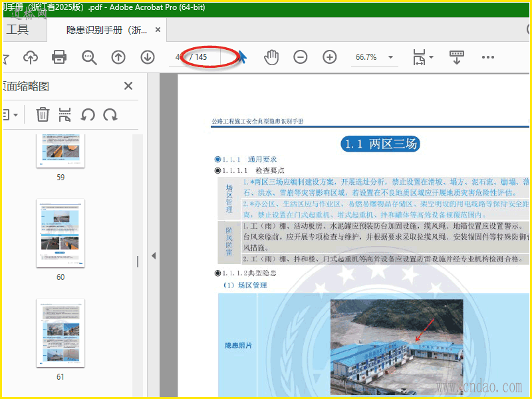The image size is (532, 399).
Task: Rotate page counterclockwise
Action: tap(88, 115)
